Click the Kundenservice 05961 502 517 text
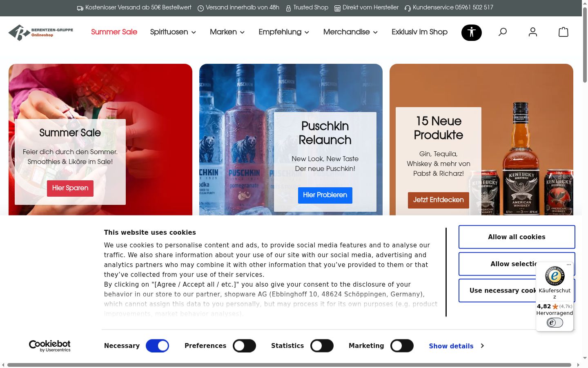The image size is (588, 368). pos(453,7)
